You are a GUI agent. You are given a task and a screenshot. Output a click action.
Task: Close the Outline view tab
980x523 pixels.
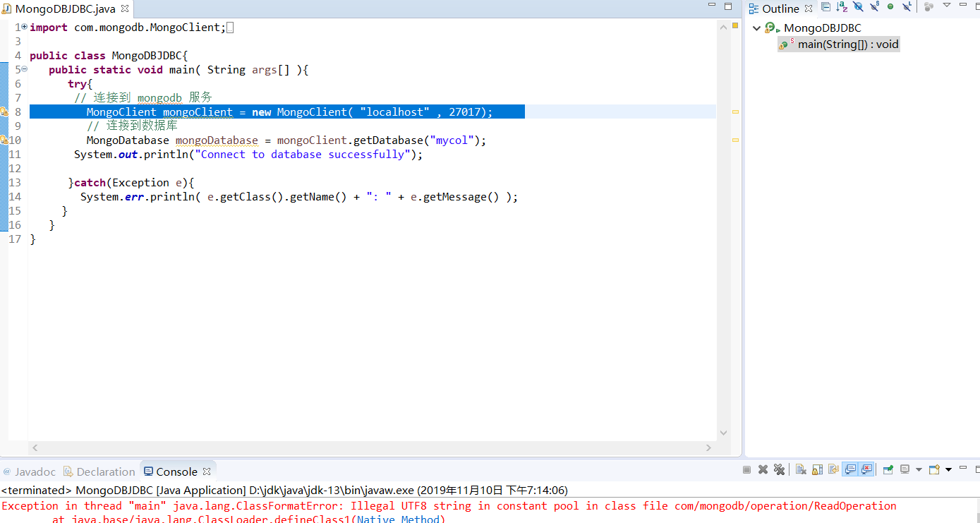click(809, 8)
